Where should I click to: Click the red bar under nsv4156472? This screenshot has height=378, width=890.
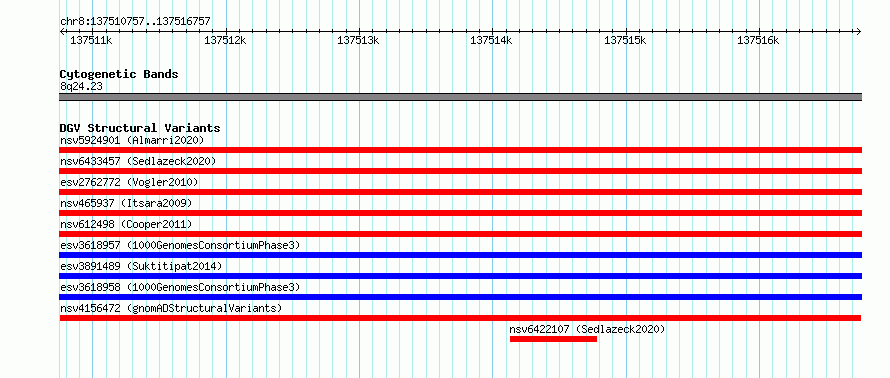tap(460, 318)
